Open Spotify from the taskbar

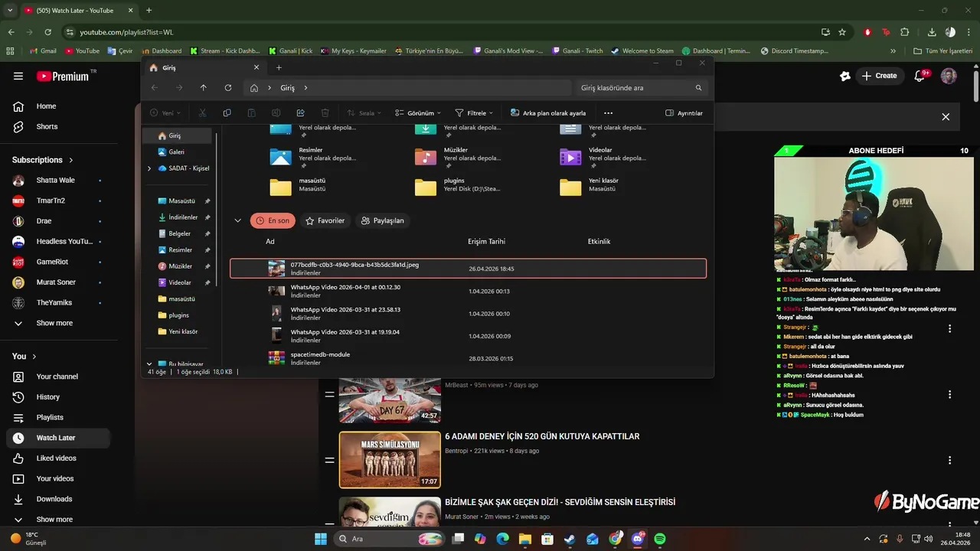click(660, 539)
